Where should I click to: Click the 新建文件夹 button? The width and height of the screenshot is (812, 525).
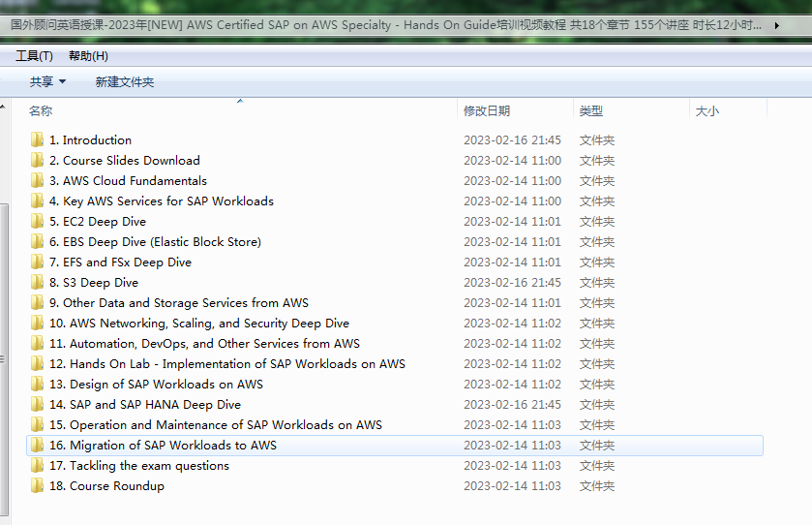coord(125,82)
